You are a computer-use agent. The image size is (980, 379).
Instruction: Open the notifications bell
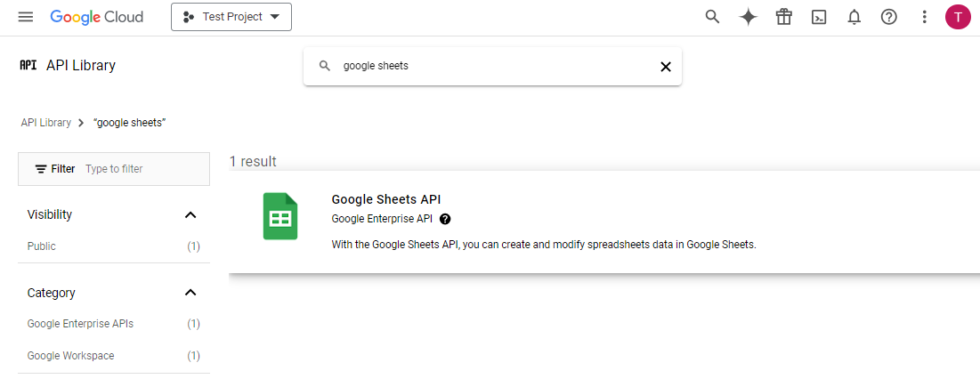854,17
